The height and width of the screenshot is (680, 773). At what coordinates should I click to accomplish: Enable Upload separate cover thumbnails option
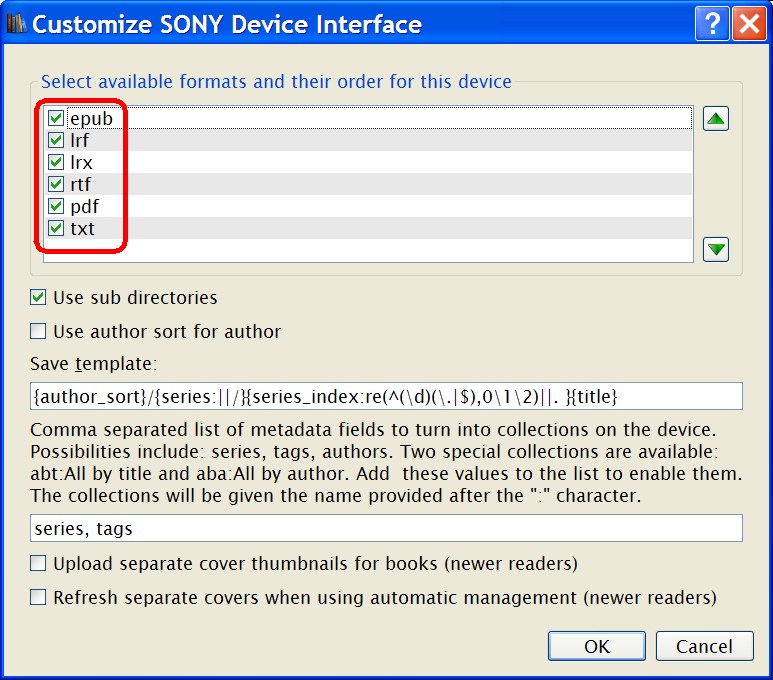[x=38, y=563]
